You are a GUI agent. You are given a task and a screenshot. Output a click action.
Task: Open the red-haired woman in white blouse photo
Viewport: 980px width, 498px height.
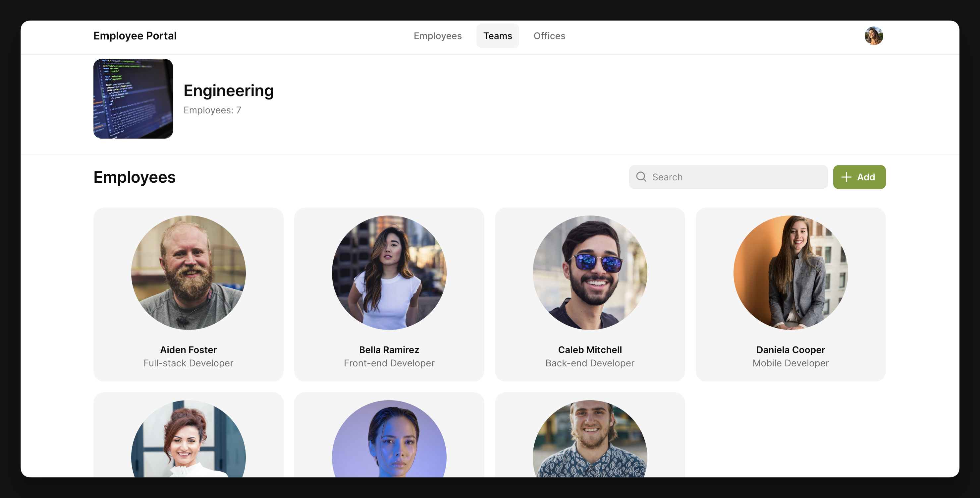click(188, 439)
